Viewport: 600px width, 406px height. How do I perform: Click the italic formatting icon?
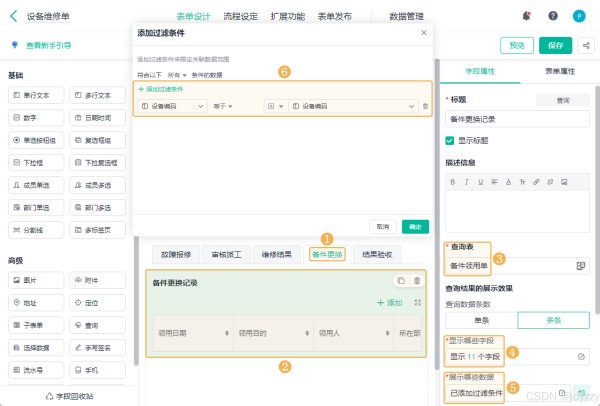point(466,182)
